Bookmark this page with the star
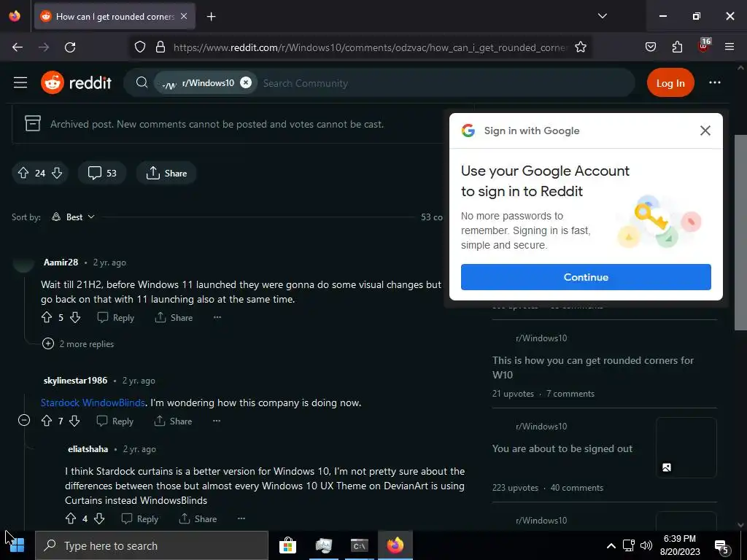Image resolution: width=747 pixels, height=560 pixels. click(x=580, y=47)
